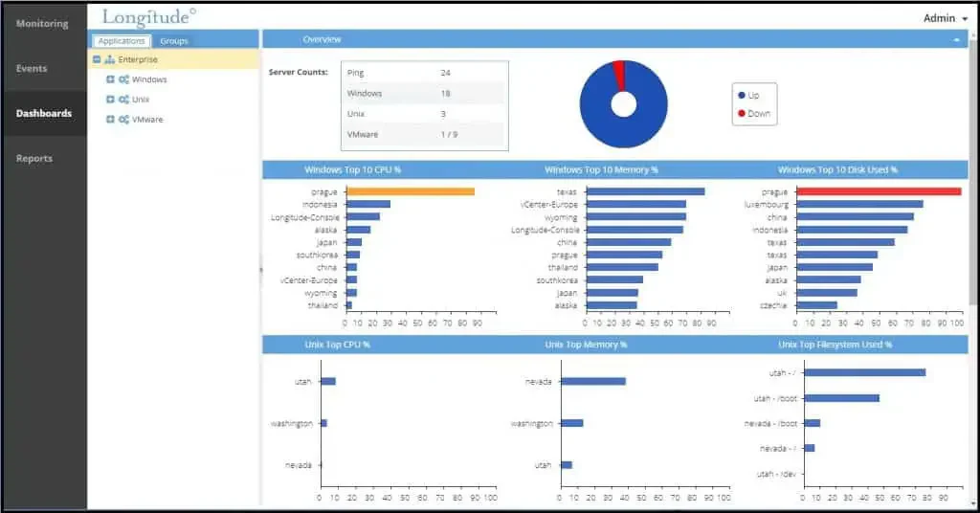The image size is (980, 513).
Task: Toggle the Up legend marker
Action: click(x=742, y=95)
